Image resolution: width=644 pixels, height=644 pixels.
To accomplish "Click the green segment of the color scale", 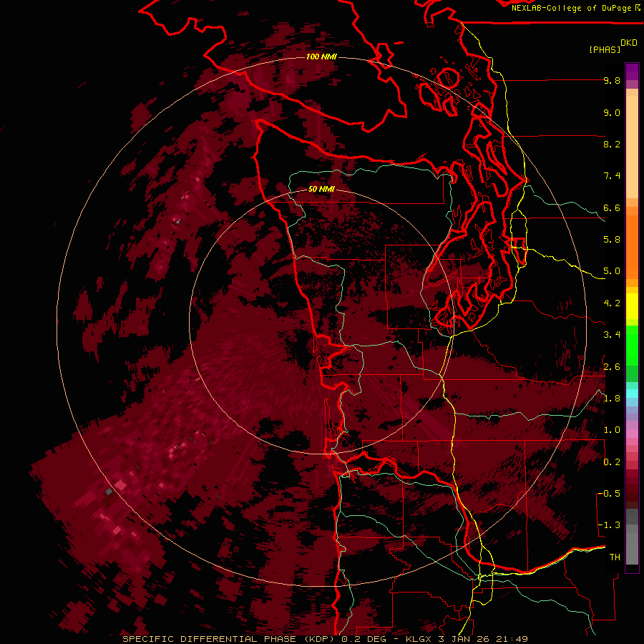I will point(632,345).
